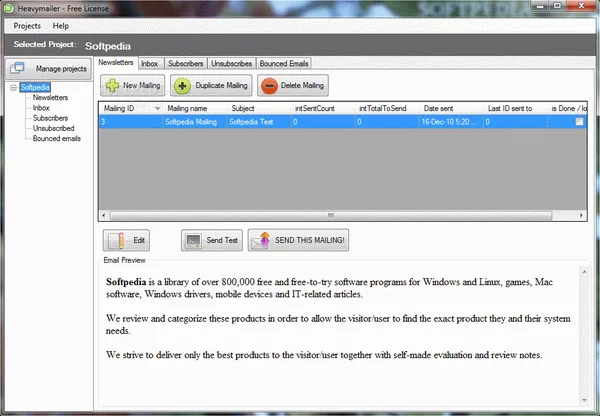Click the intTotalToSend cell of mailing 3
Image resolution: width=600 pixels, height=416 pixels.
tap(387, 122)
